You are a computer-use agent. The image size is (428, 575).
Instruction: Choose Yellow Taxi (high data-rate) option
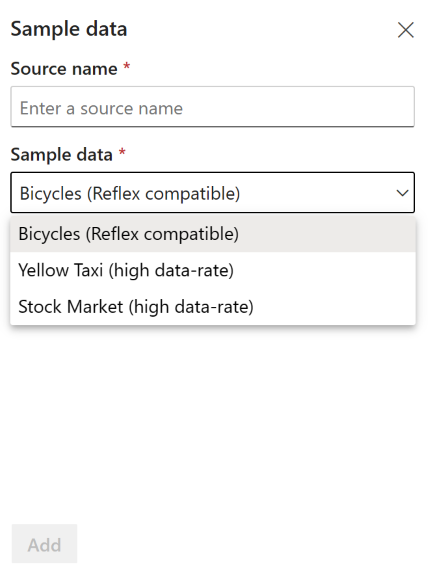point(213,270)
